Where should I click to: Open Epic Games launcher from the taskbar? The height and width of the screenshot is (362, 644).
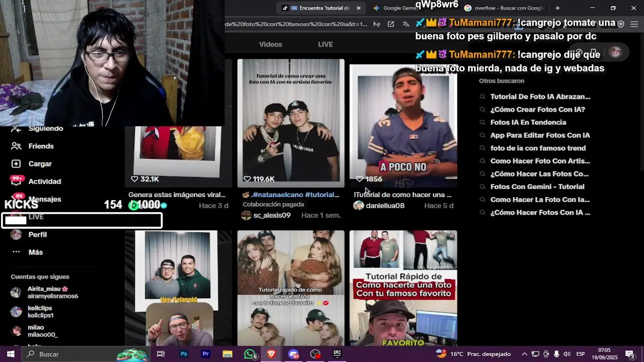coord(337,354)
